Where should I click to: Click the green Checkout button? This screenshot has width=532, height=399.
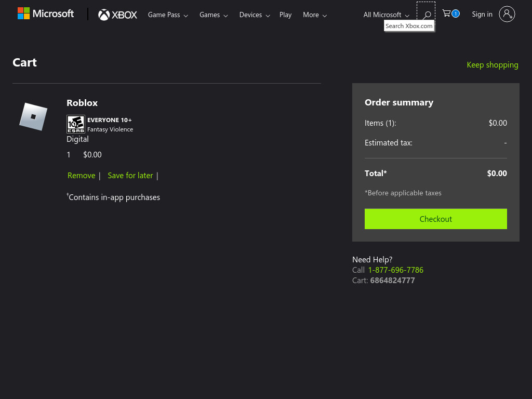(436, 219)
